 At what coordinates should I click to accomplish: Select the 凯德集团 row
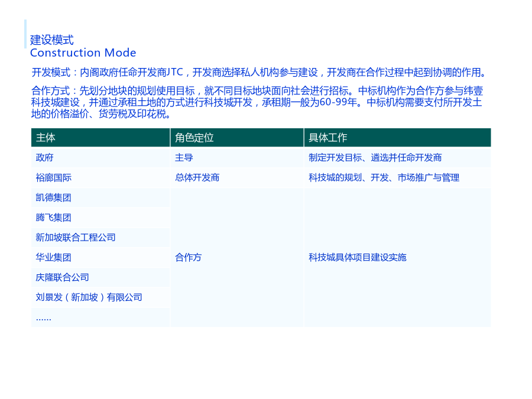[x=100, y=197]
